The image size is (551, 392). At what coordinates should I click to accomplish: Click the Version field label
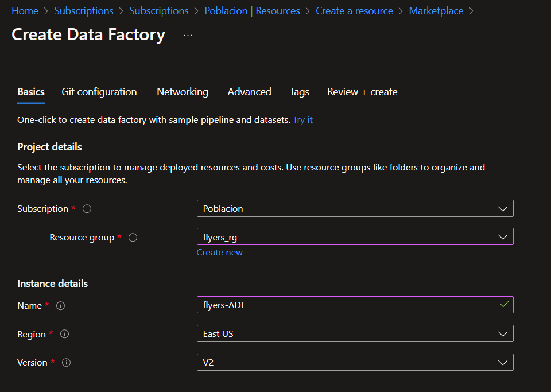[x=32, y=363]
